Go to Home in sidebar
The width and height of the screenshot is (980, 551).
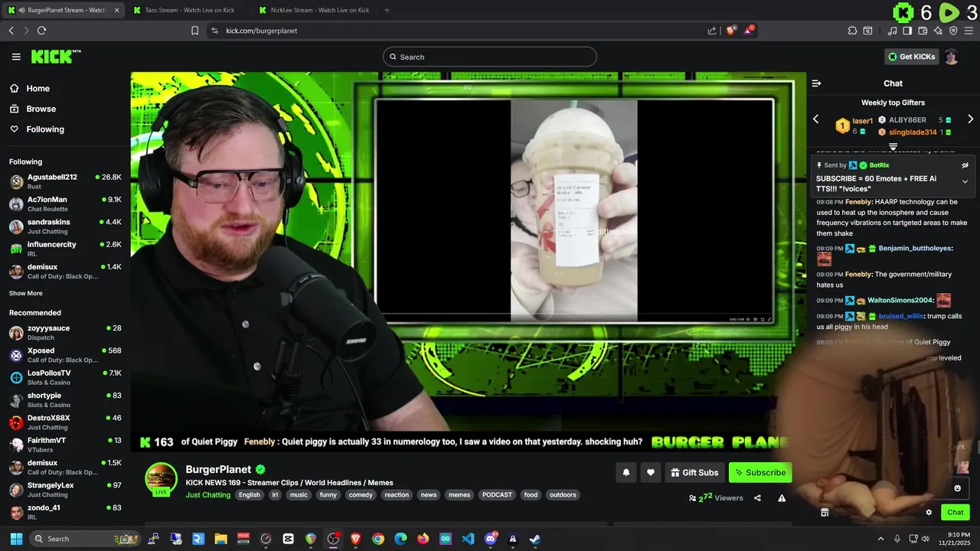point(37,89)
